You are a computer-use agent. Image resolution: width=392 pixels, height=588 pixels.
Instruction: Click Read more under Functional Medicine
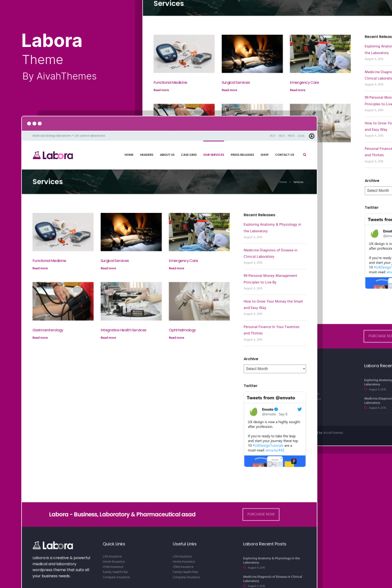point(40,268)
